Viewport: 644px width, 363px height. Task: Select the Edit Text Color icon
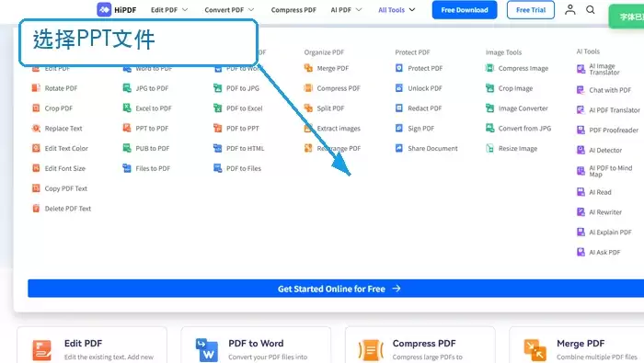point(36,148)
